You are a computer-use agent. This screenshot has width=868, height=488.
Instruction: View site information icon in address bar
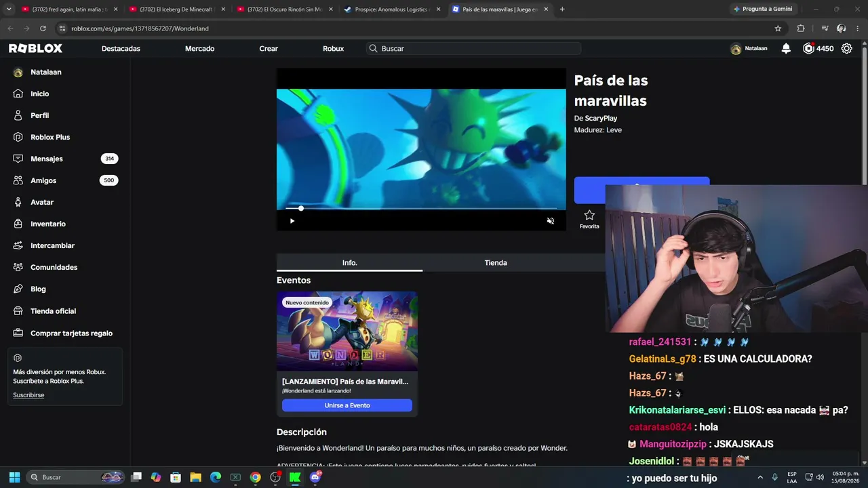pos(62,28)
